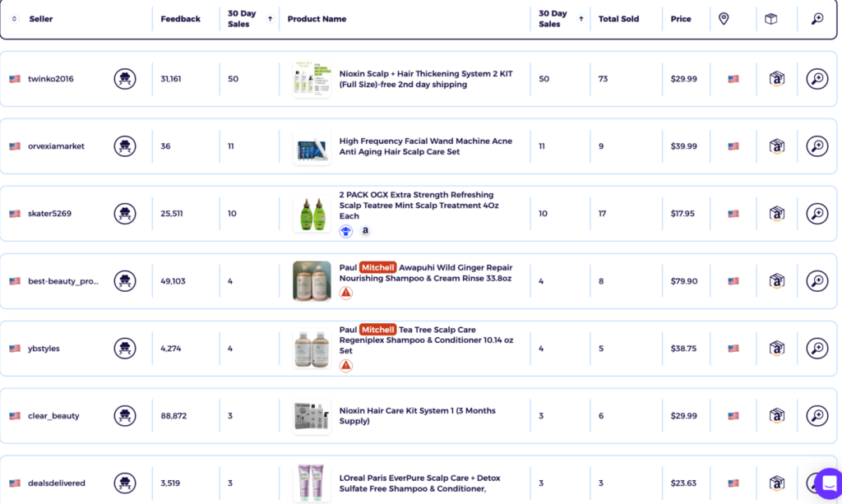Click Tea Tree Scalp Care product thumbnail
The height and width of the screenshot is (504, 842).
(x=312, y=349)
